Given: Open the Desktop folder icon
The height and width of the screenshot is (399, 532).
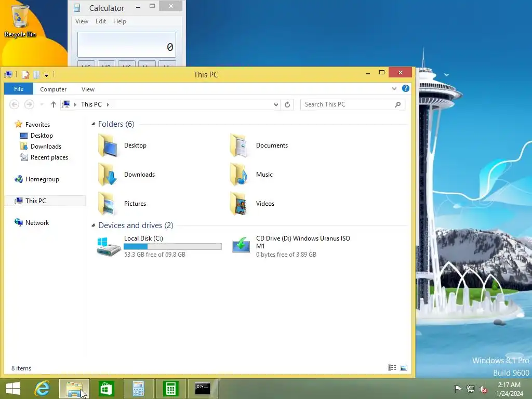Looking at the screenshot, I should [x=108, y=145].
